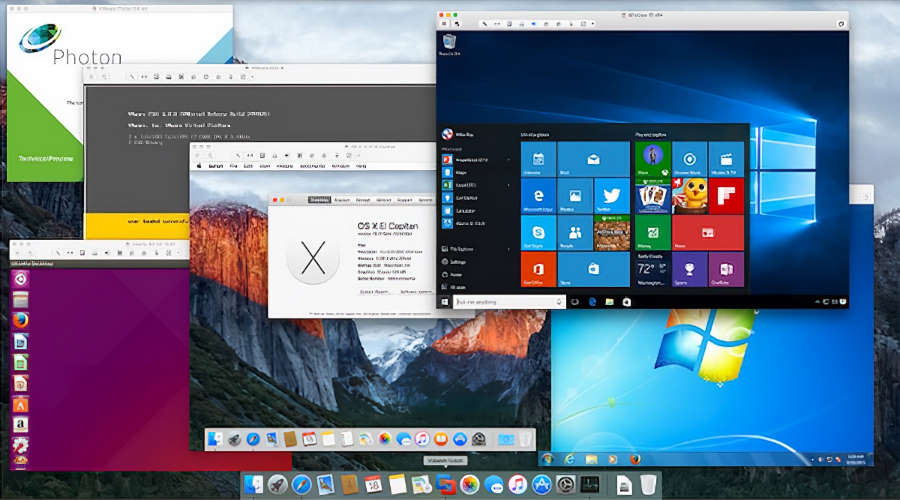Viewport: 900px width, 500px height.
Task: Open System Preferences in host Mac dock
Action: pyautogui.click(x=566, y=486)
